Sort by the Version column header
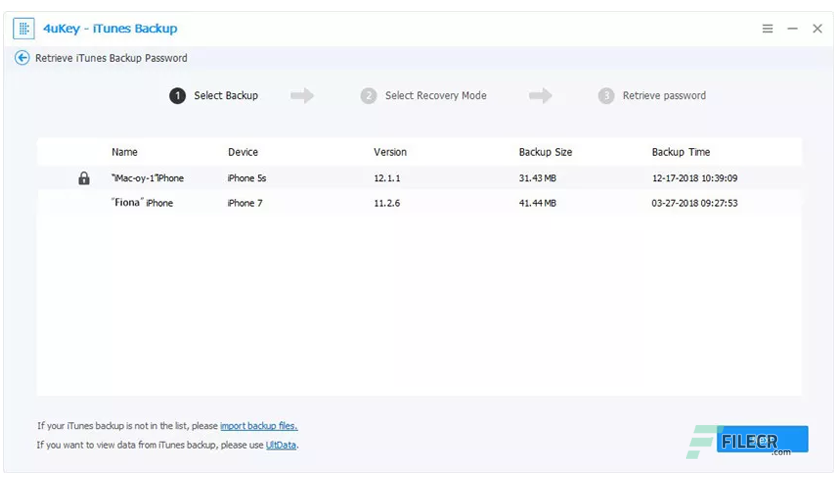Image resolution: width=836 pixels, height=484 pixels. tap(390, 152)
